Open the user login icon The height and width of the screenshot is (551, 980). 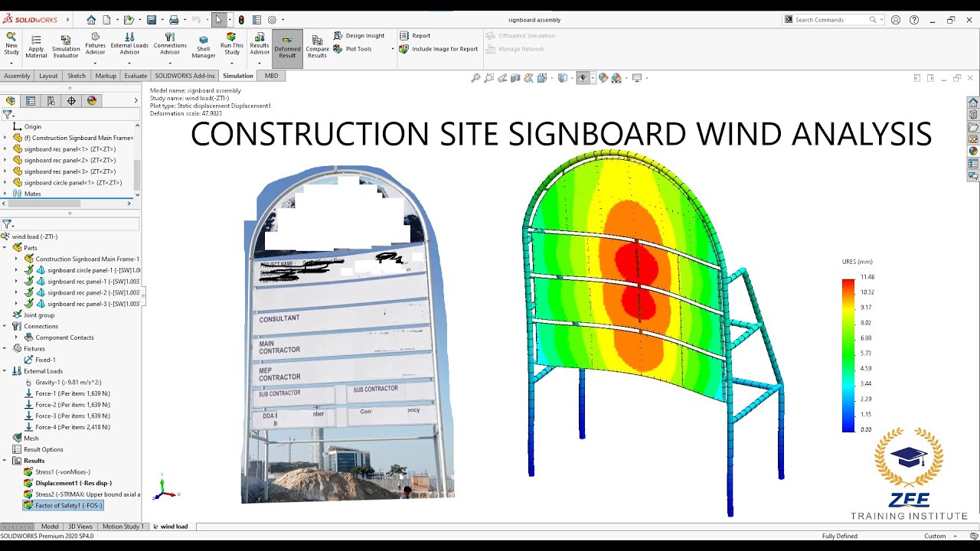[896, 20]
